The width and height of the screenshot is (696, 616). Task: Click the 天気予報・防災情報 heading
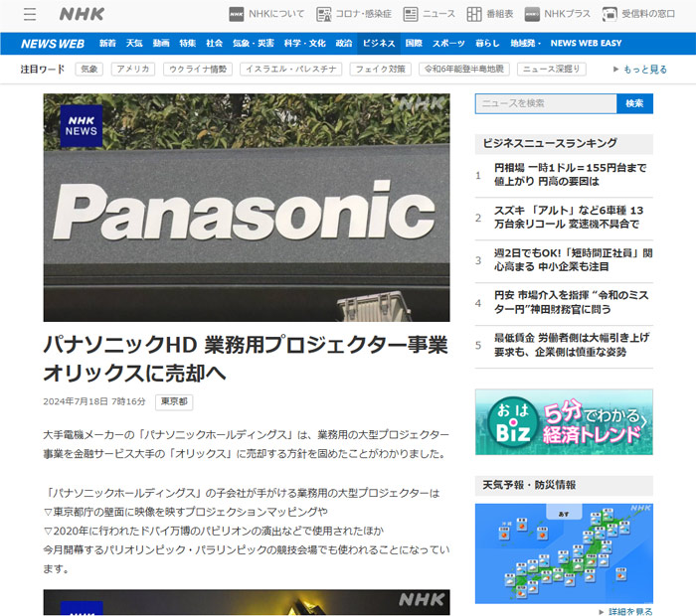point(529,485)
